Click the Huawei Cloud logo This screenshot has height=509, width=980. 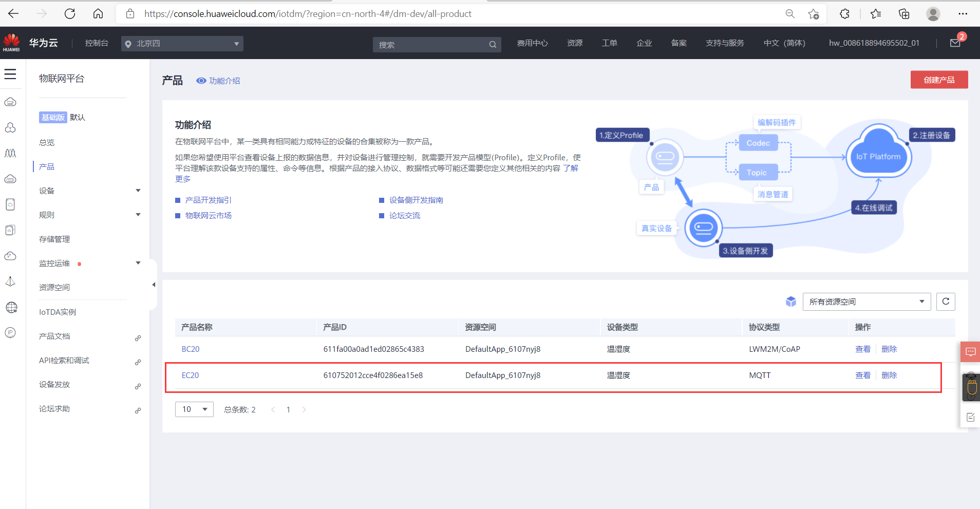click(11, 43)
